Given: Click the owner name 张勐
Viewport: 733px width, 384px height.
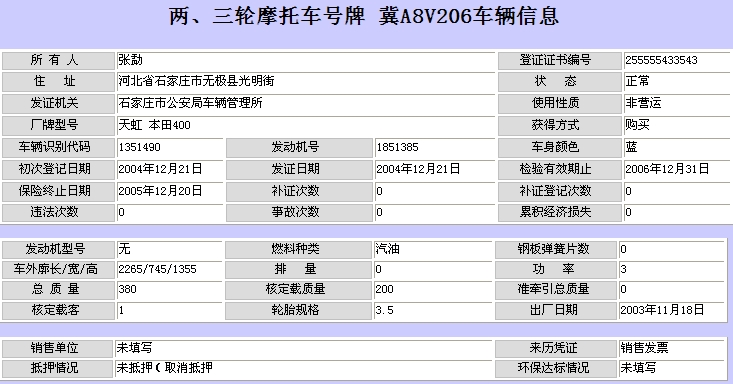Looking at the screenshot, I should click(x=130, y=60).
